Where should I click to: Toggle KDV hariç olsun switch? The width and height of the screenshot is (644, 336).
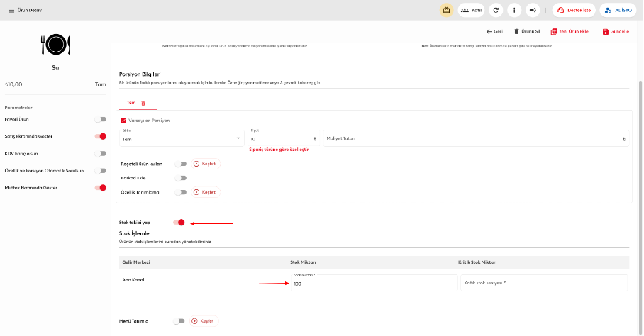click(x=101, y=153)
